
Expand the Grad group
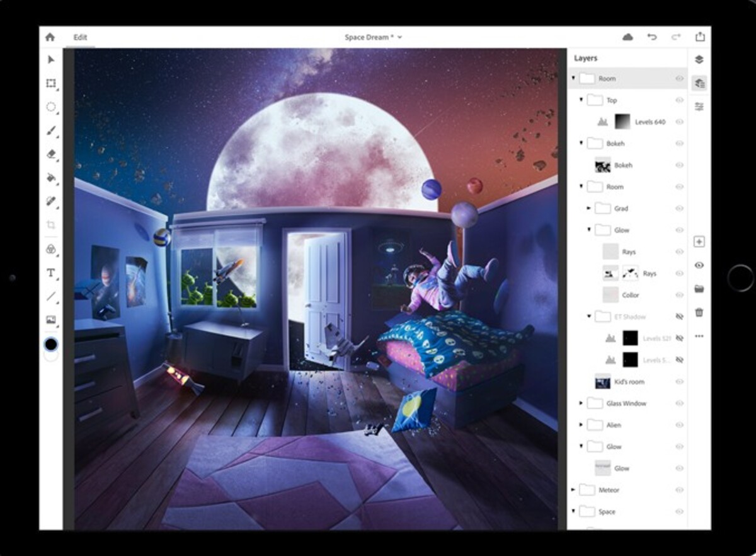tap(587, 208)
